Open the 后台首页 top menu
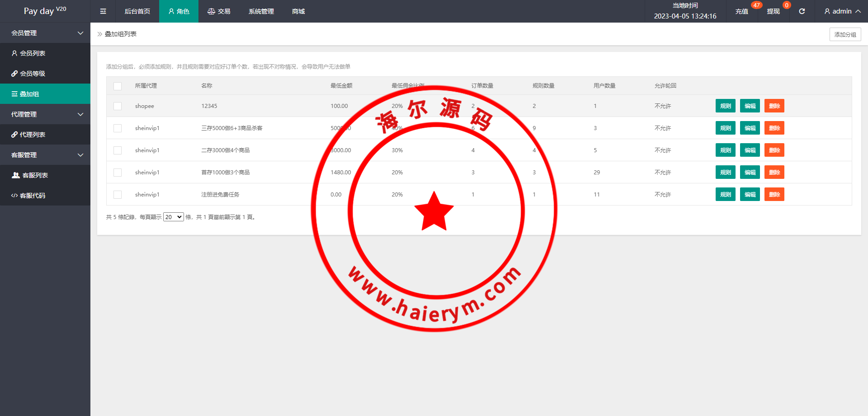The height and width of the screenshot is (416, 868). click(x=137, y=11)
